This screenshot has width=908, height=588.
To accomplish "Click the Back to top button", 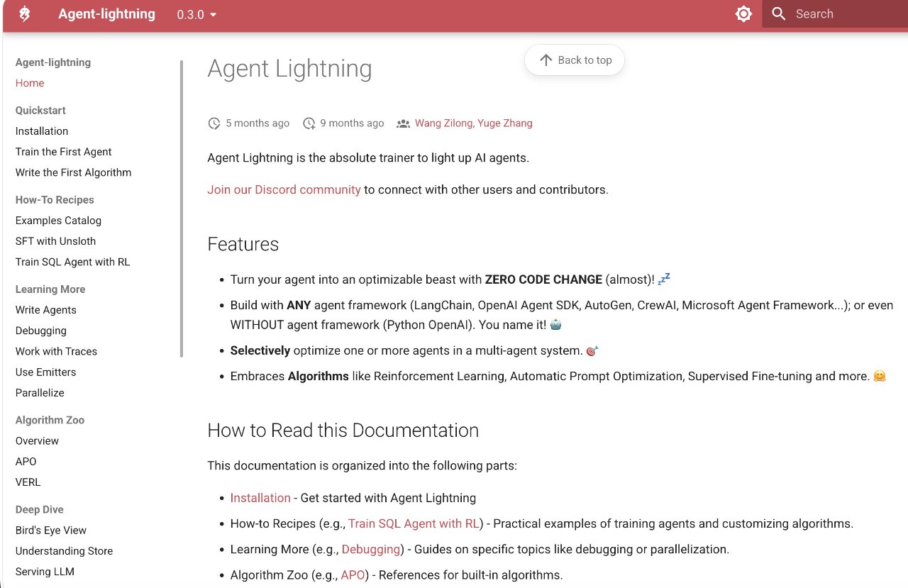I will click(x=575, y=60).
